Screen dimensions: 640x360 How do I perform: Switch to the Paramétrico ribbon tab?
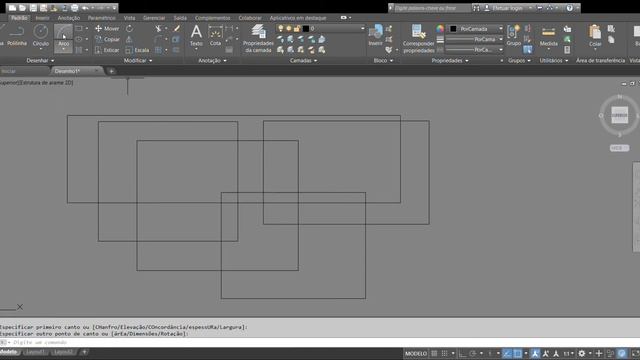click(102, 18)
